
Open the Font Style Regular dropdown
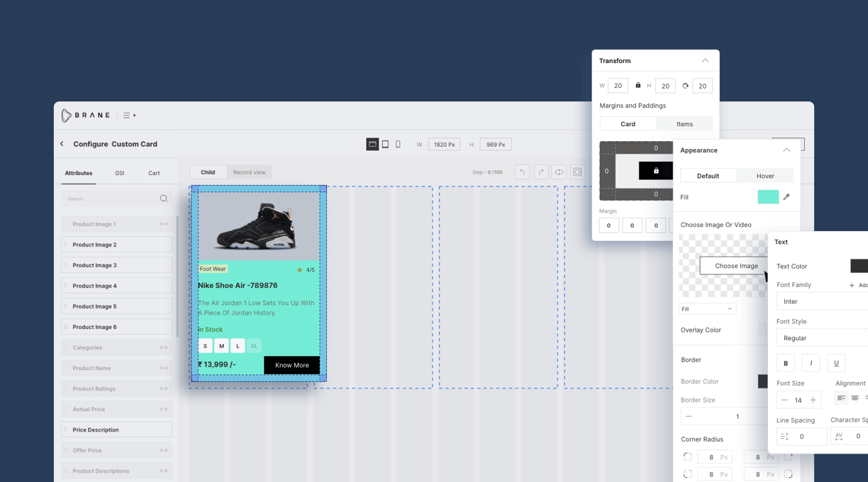(822, 338)
